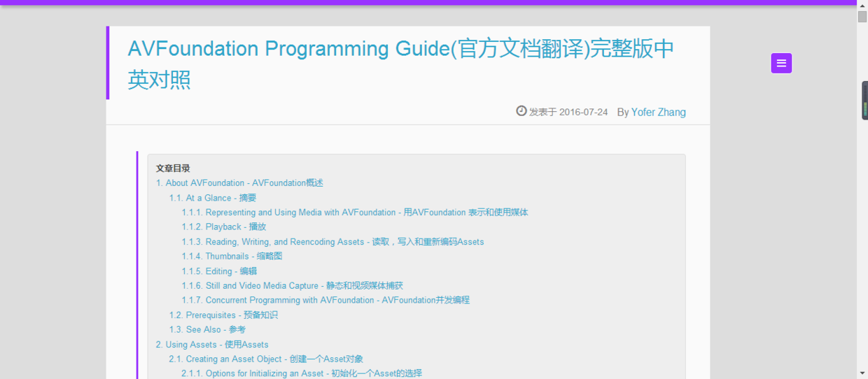Click the scrollbar up arrow

point(862,6)
